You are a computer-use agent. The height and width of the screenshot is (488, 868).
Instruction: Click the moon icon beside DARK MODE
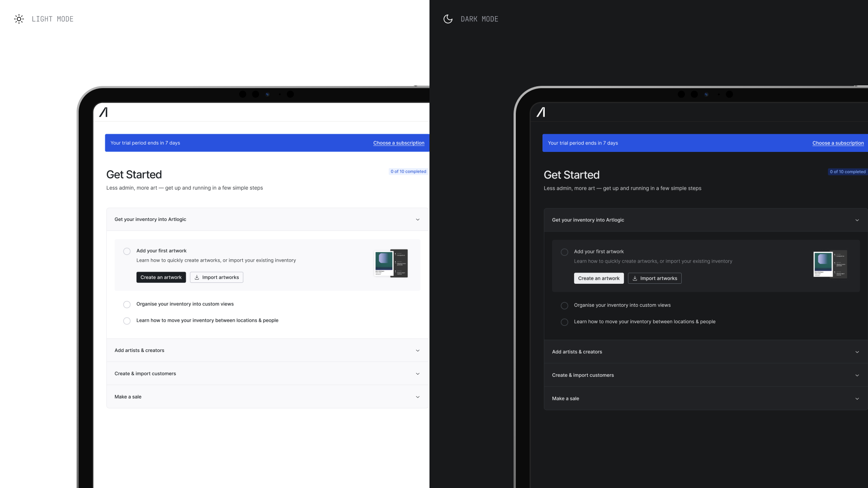point(448,19)
